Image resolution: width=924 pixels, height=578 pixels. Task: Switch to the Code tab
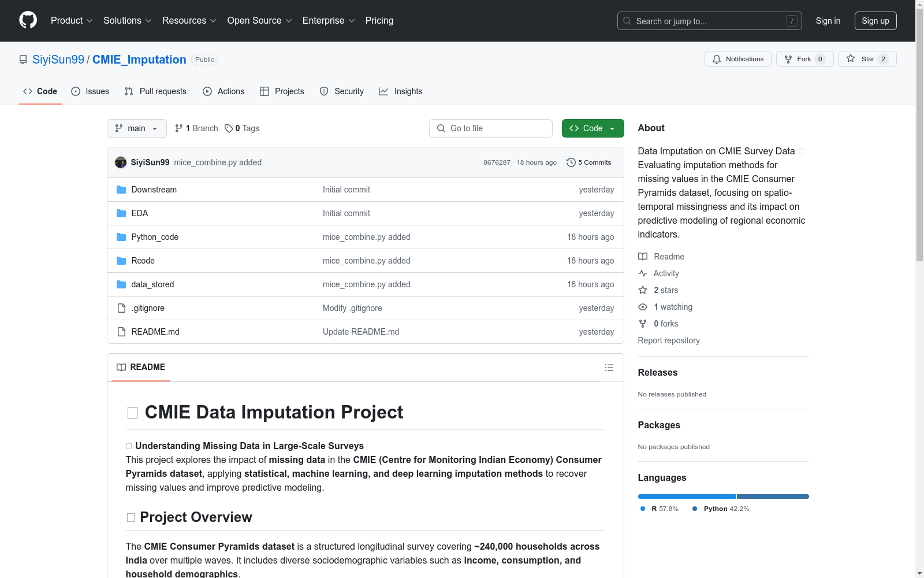click(x=40, y=91)
